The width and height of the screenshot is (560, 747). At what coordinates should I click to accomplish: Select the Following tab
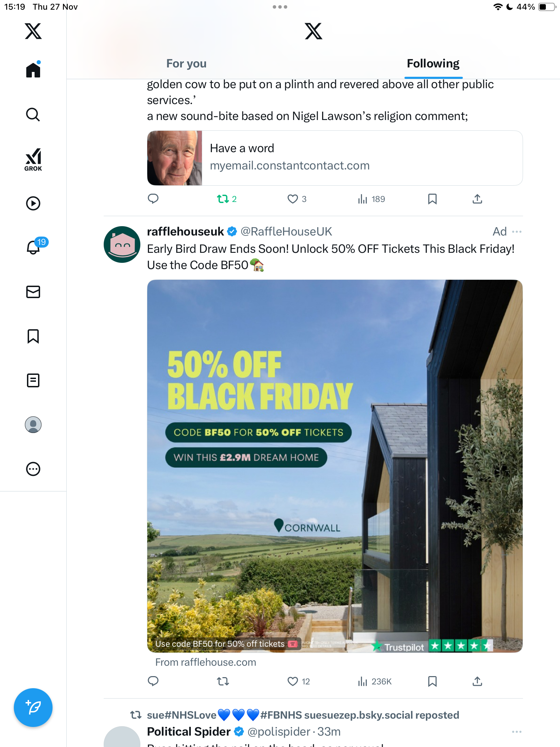coord(433,64)
